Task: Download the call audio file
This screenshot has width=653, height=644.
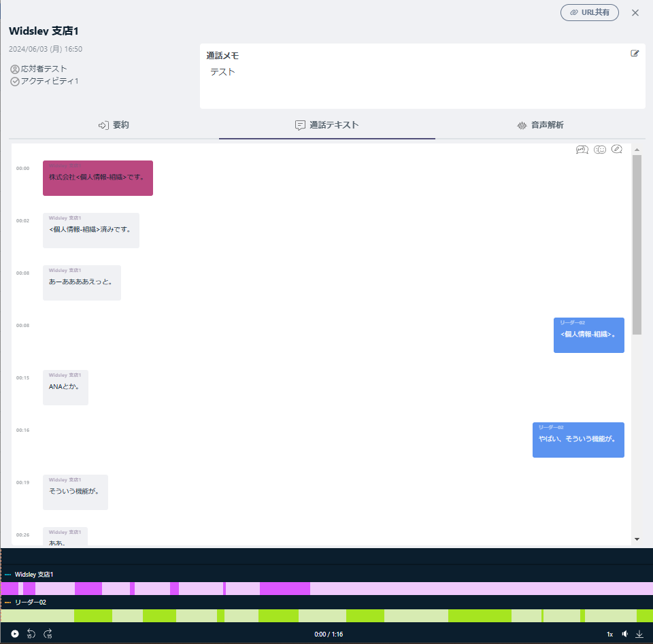Action: tap(639, 634)
